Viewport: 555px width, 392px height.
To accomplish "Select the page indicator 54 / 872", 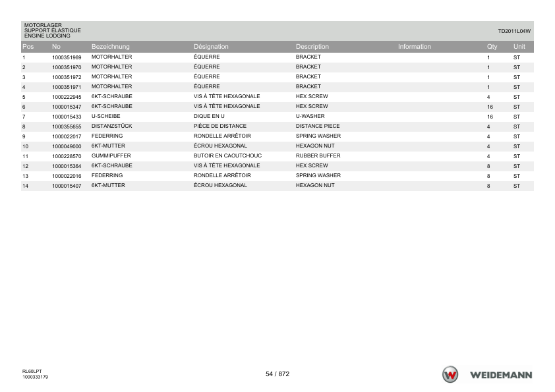I will point(277,374).
